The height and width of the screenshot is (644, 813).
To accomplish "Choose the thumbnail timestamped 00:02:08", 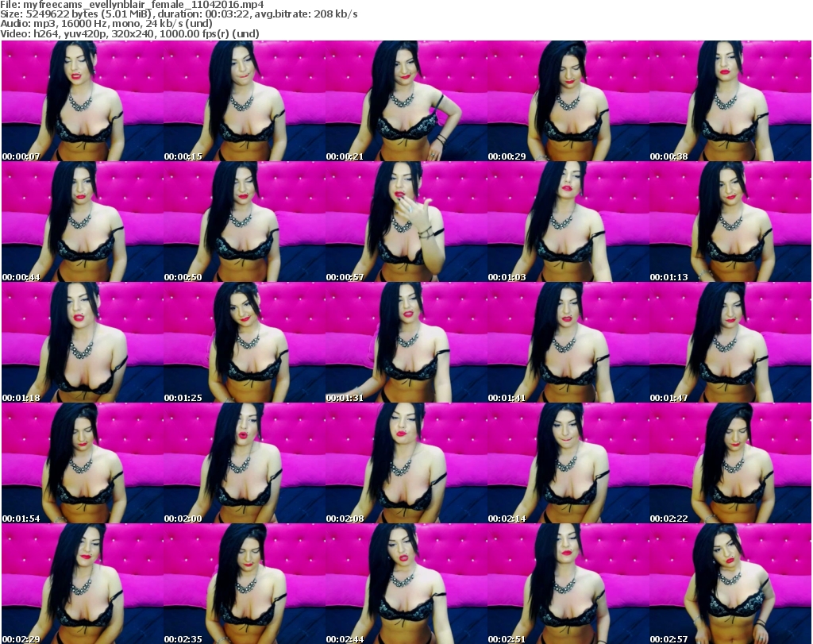I will [406, 463].
